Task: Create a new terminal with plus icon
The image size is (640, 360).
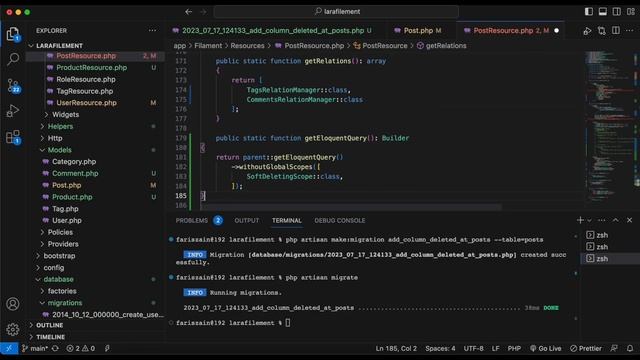Action: [580, 220]
